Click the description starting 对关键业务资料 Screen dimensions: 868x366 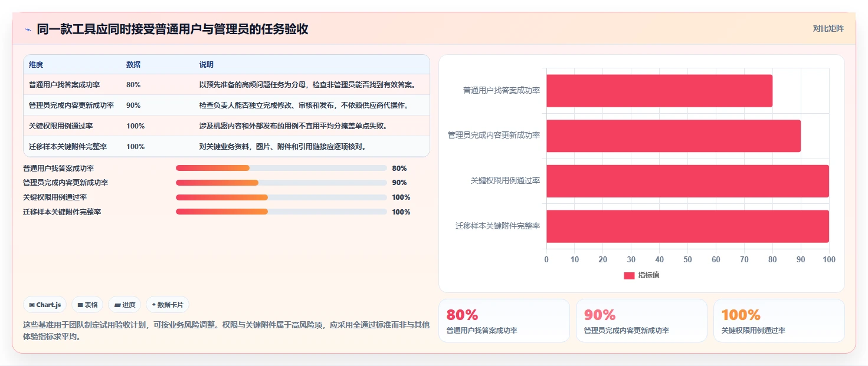click(x=283, y=147)
